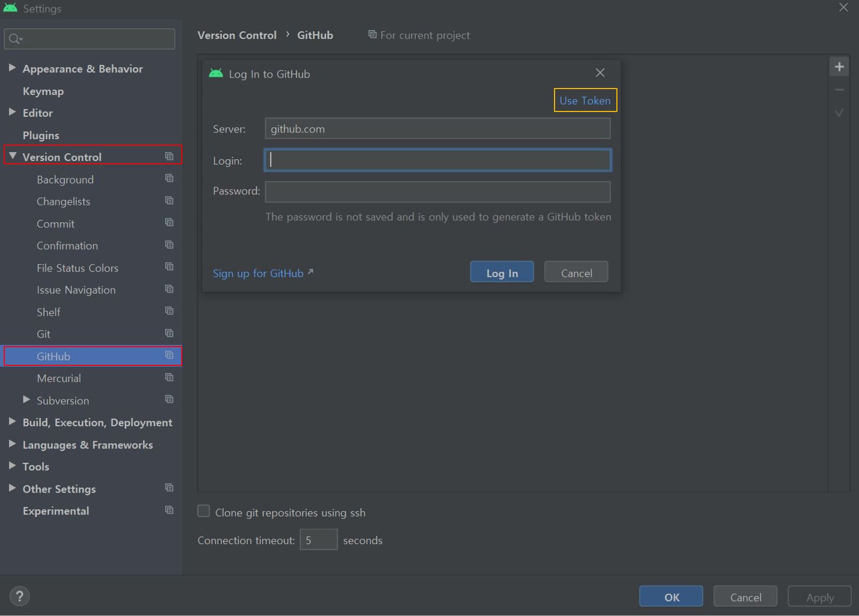Click project-level icon beside Subversion
The image size is (859, 616).
169,399
